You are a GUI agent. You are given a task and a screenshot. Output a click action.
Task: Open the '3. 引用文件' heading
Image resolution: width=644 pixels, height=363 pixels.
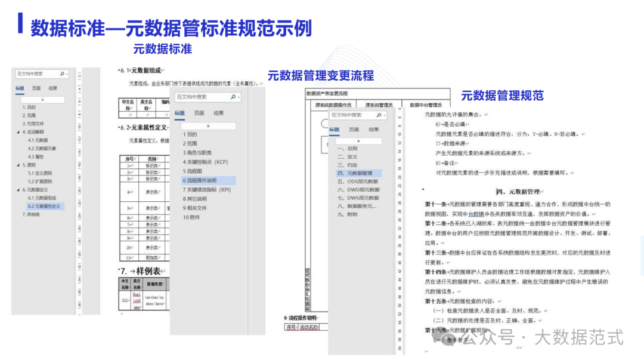pos(33,124)
